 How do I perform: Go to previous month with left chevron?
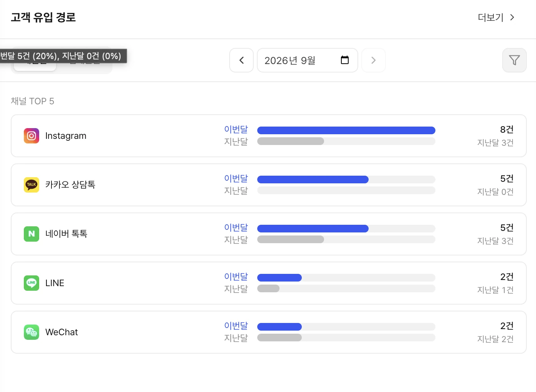point(242,60)
